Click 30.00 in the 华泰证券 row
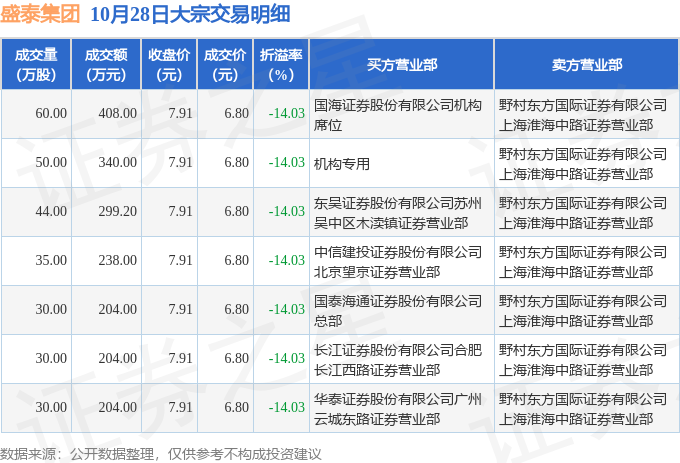Image resolution: width=680 pixels, height=463 pixels. (51, 408)
